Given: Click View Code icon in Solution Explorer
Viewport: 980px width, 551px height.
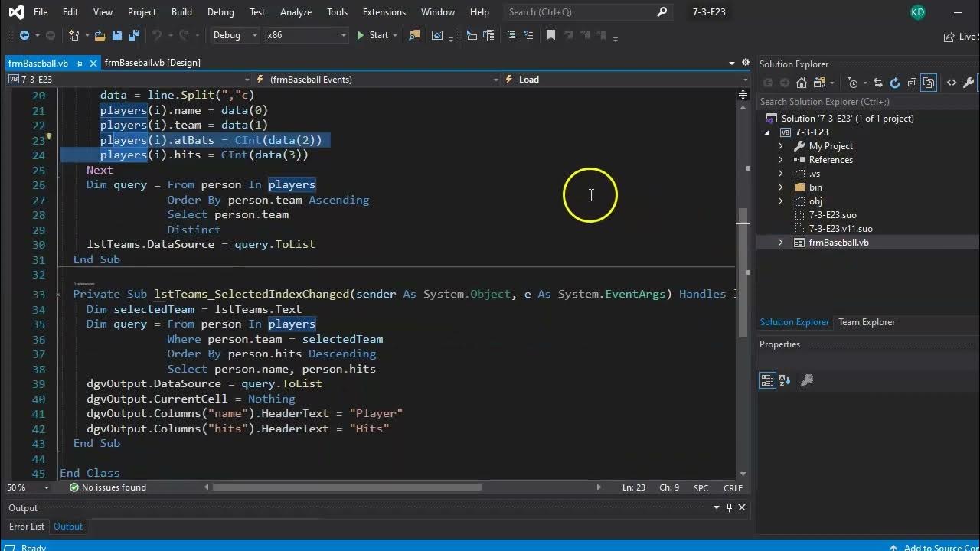Looking at the screenshot, I should [x=952, y=83].
